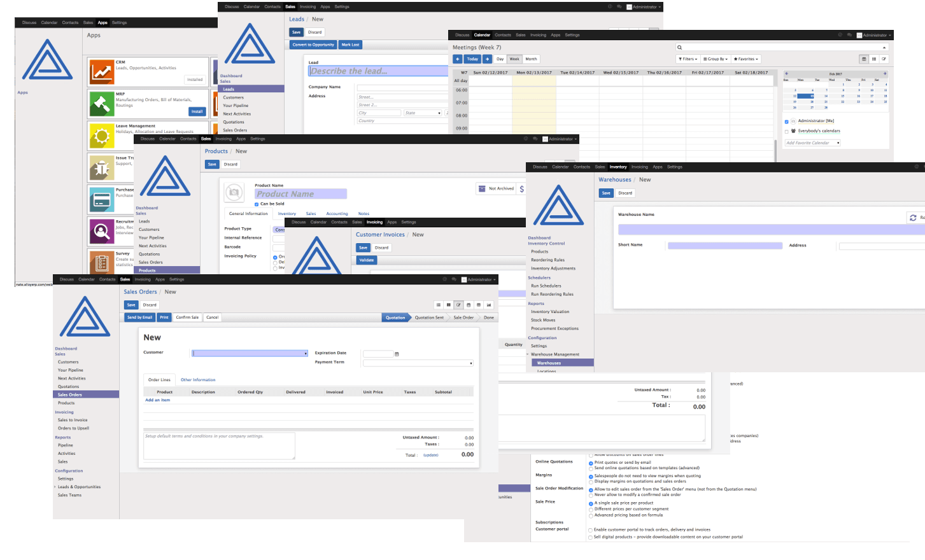Open the Add Favorite Calendar dropdown
The image size is (925, 560).
pyautogui.click(x=812, y=143)
